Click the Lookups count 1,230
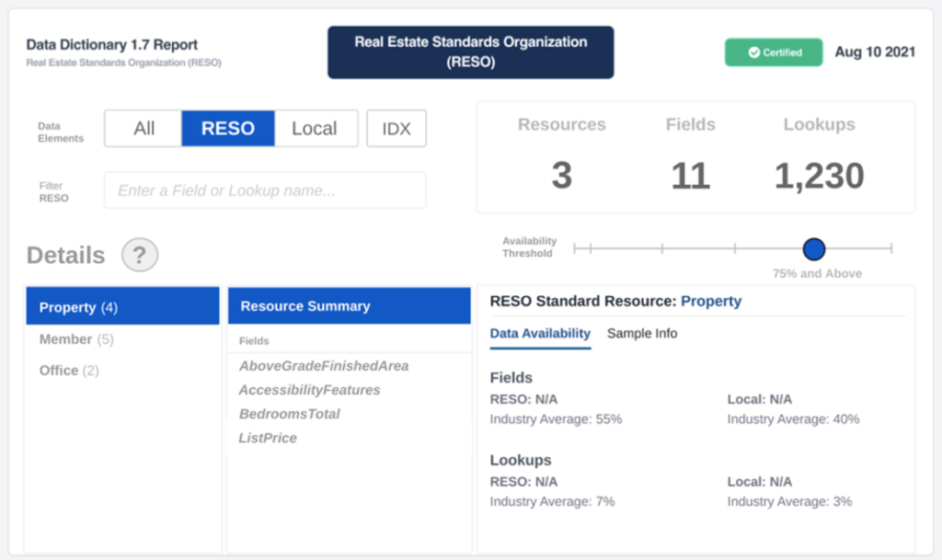Image resolution: width=942 pixels, height=560 pixels. point(819,176)
